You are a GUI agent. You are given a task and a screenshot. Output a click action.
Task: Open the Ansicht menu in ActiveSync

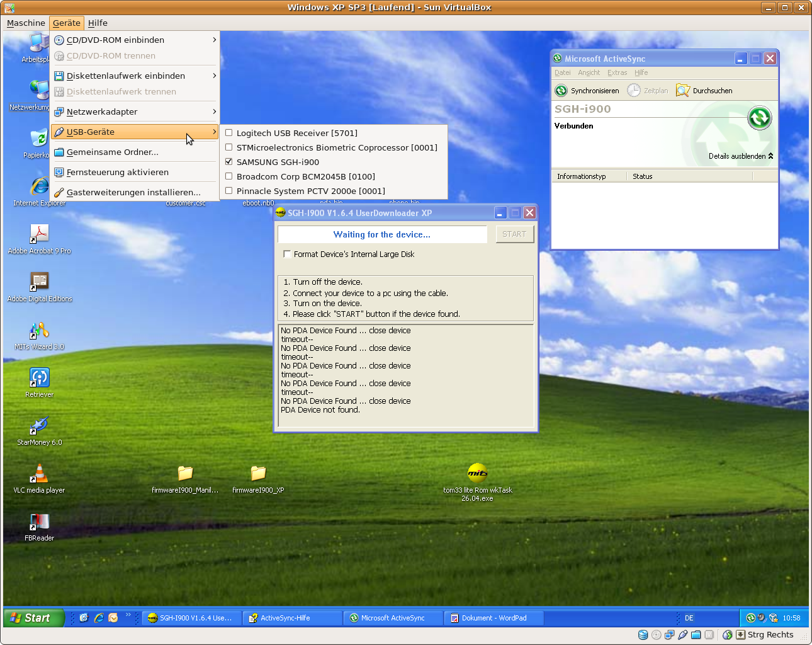coord(589,72)
